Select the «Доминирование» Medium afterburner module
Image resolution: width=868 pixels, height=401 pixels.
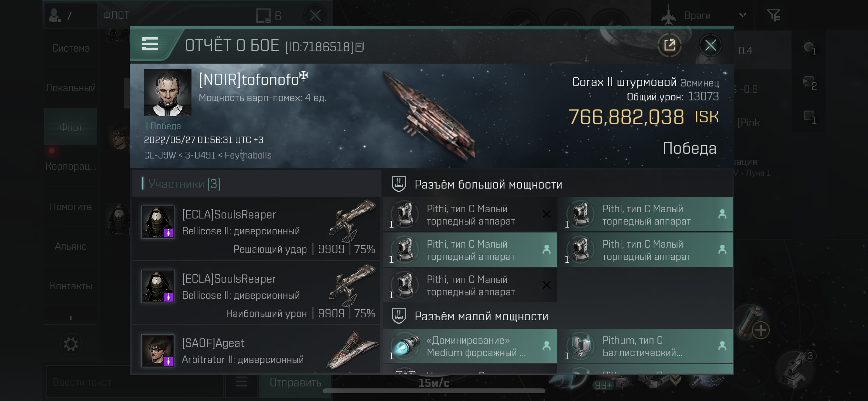tap(470, 346)
